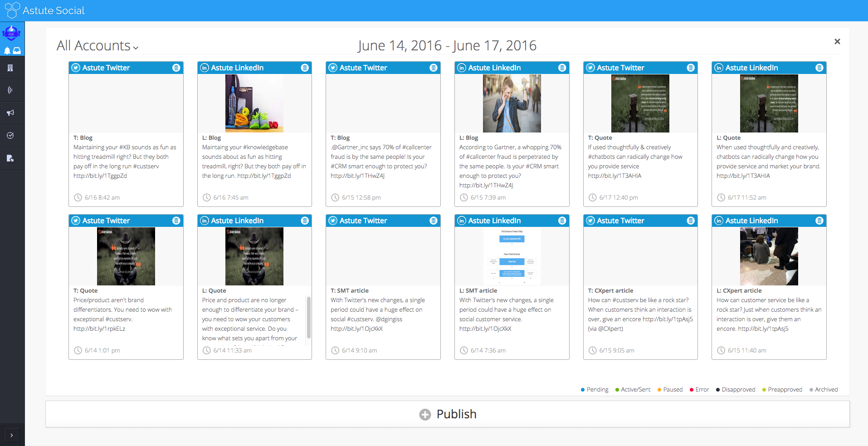This screenshot has height=446, width=868.
Task: Expand the All Accounts dropdown
Action: (98, 46)
